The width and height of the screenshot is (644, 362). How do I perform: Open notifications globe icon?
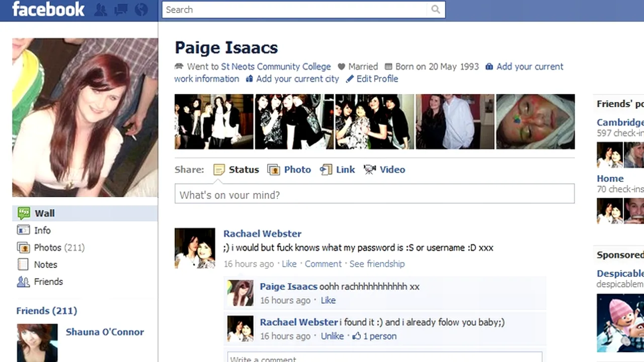[x=141, y=10]
